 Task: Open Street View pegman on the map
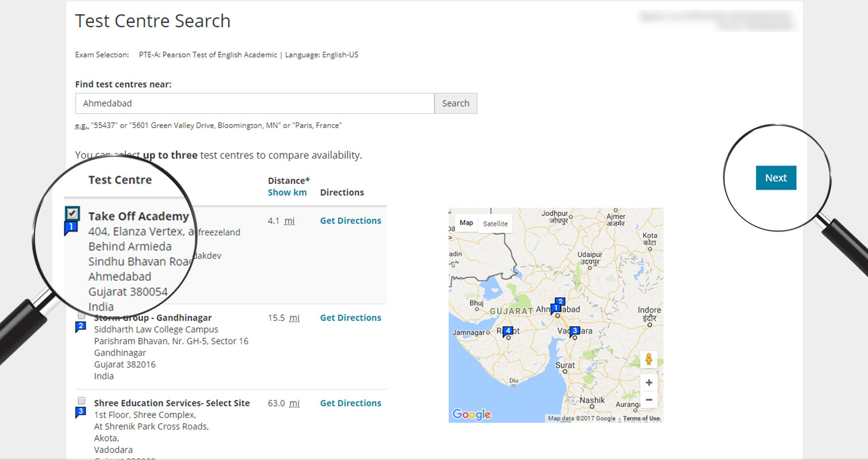click(649, 360)
